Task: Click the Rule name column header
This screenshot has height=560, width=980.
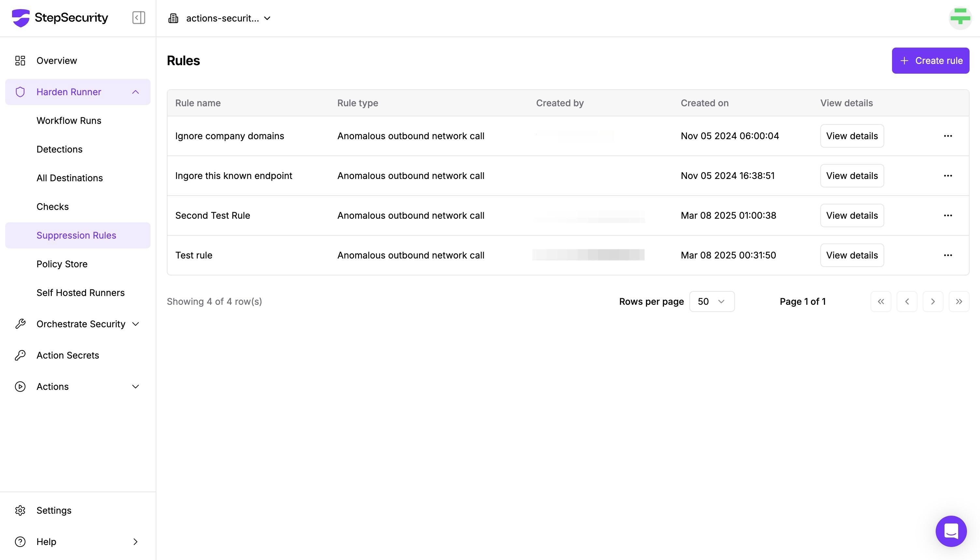Action: point(198,103)
